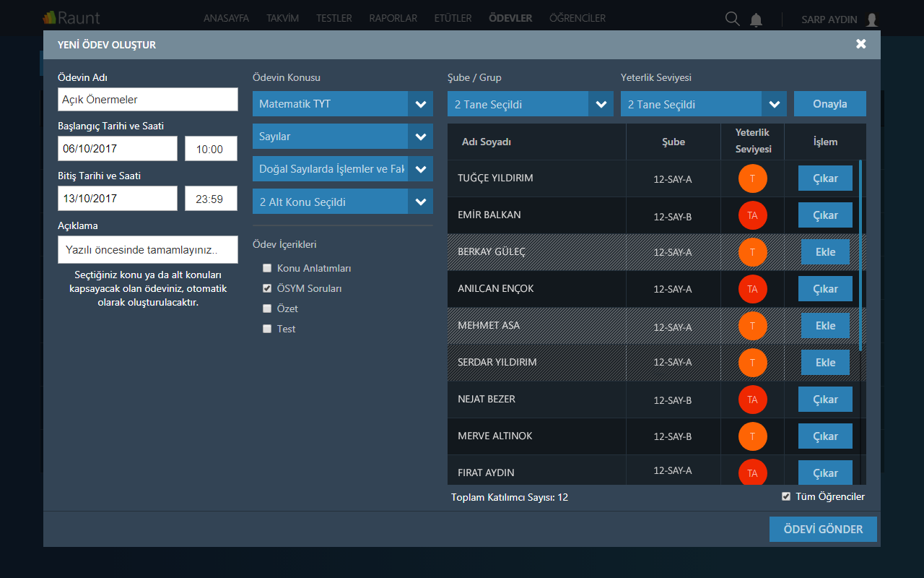Toggle the Tüm Öğrenciler checkbox
This screenshot has width=924, height=578.
point(786,496)
